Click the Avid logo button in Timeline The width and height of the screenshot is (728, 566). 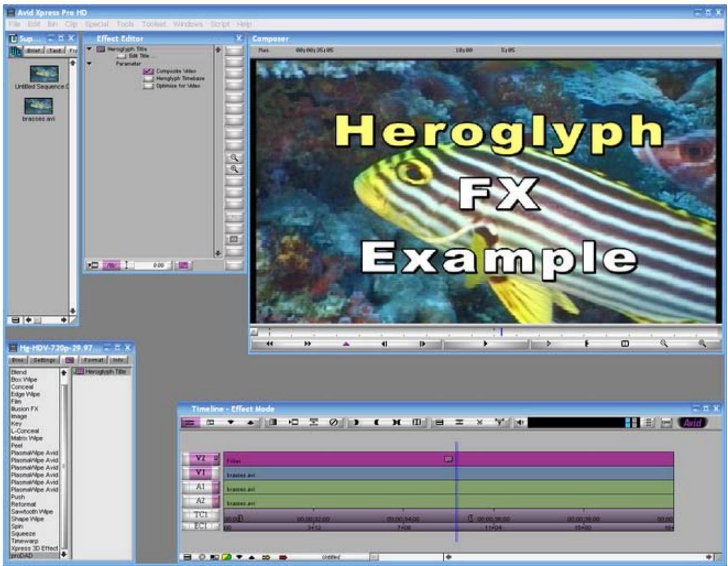(x=693, y=423)
